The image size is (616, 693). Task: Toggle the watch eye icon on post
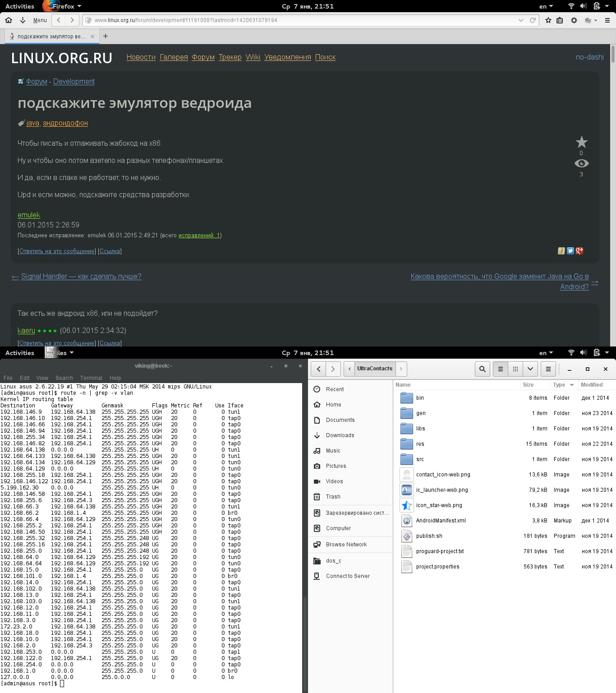point(582,163)
